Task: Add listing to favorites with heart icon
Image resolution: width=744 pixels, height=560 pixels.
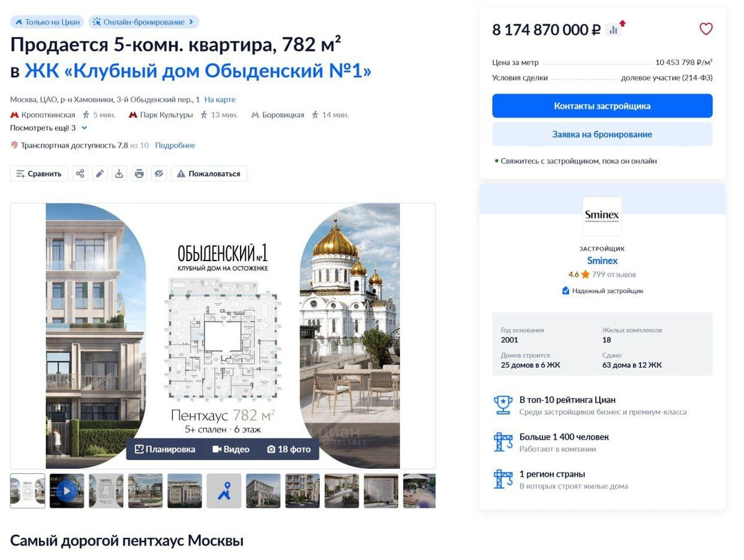Action: pyautogui.click(x=706, y=29)
